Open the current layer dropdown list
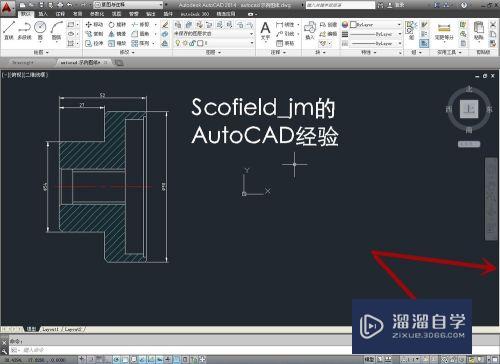 pyautogui.click(x=214, y=43)
